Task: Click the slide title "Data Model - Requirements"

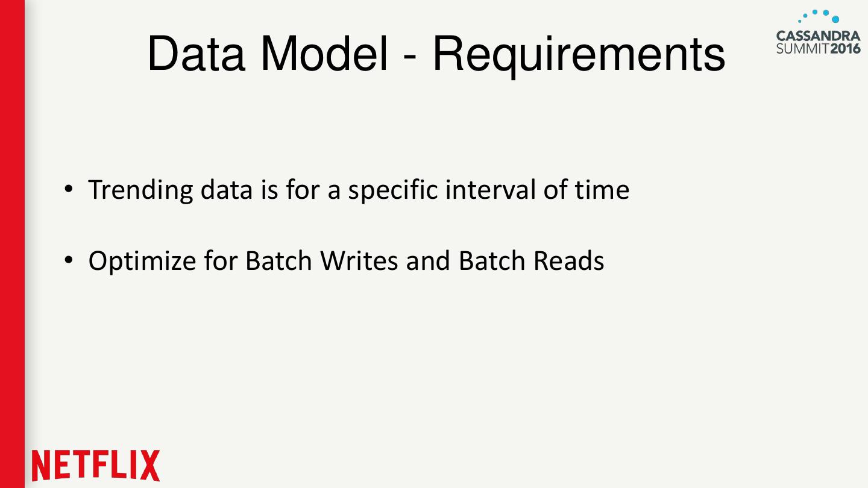Action: 436,54
